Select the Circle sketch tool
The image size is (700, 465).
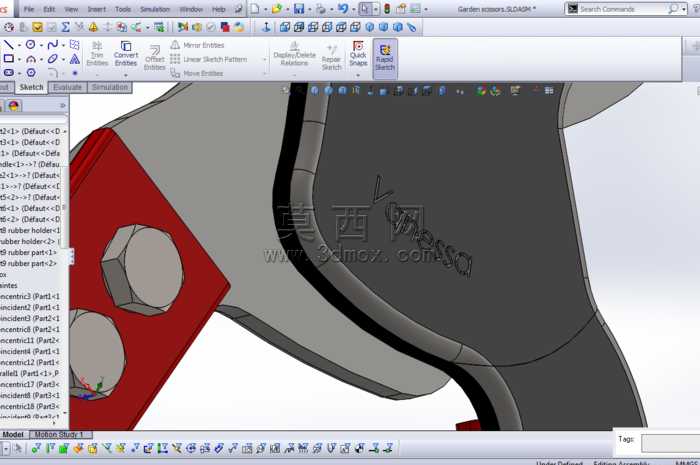click(x=30, y=45)
